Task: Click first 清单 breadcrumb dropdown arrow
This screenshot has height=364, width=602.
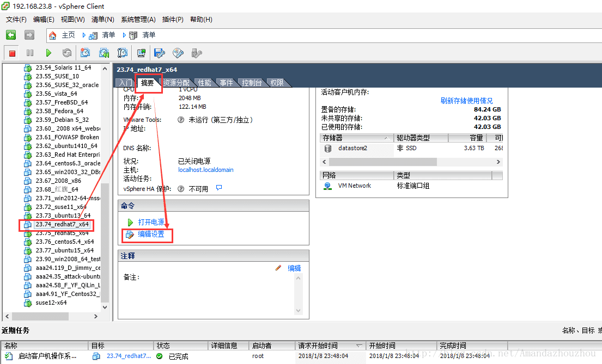Action: click(x=84, y=35)
